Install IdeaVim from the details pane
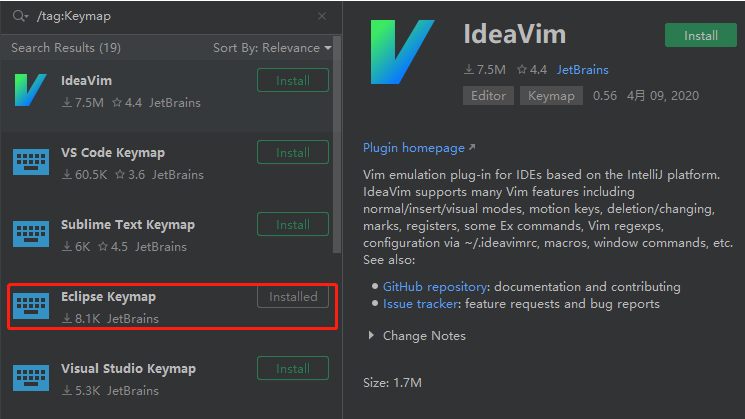 [x=701, y=35]
